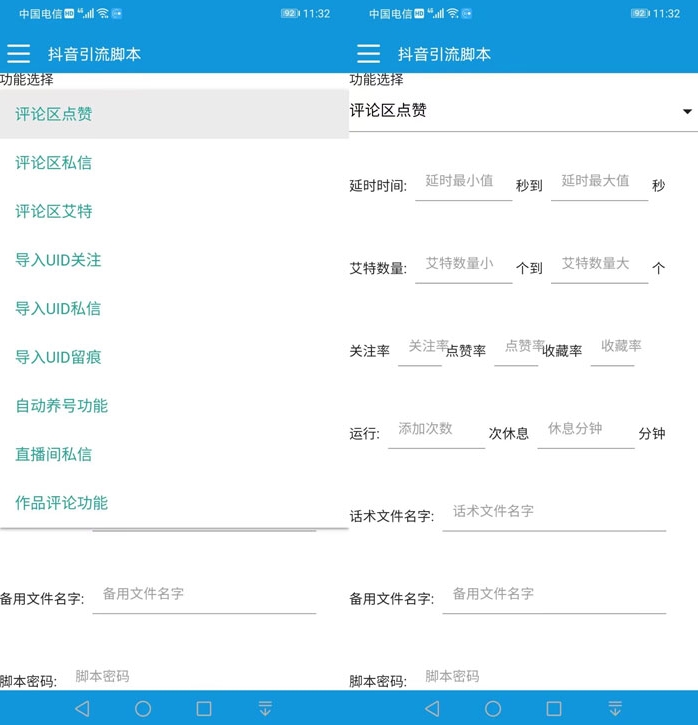Tap Wi-Fi icon in right status bar
Screen dimensions: 698x725
(x=453, y=13)
